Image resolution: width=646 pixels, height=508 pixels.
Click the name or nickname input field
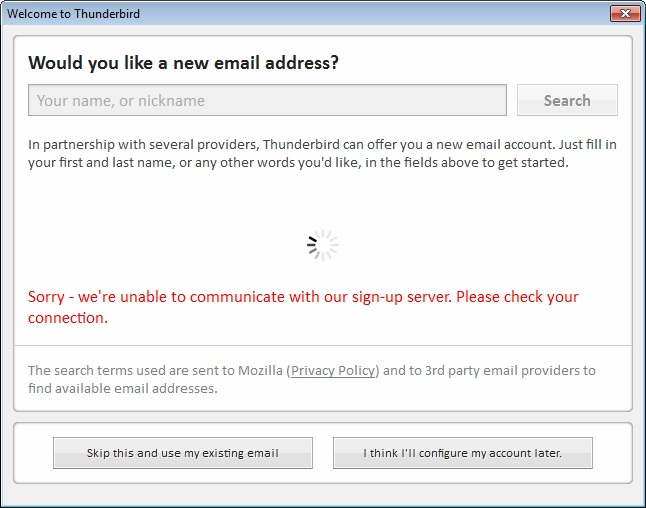tap(267, 100)
